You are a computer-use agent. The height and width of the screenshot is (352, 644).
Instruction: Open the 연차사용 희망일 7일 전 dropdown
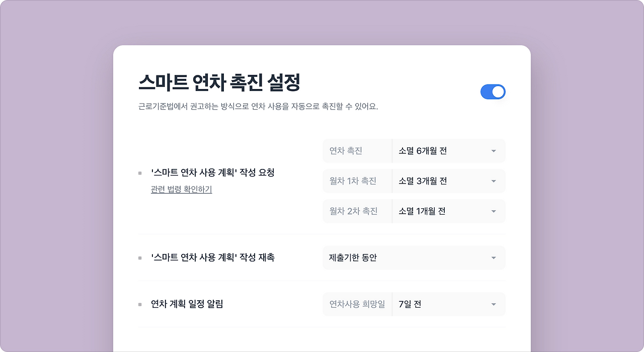(x=449, y=304)
